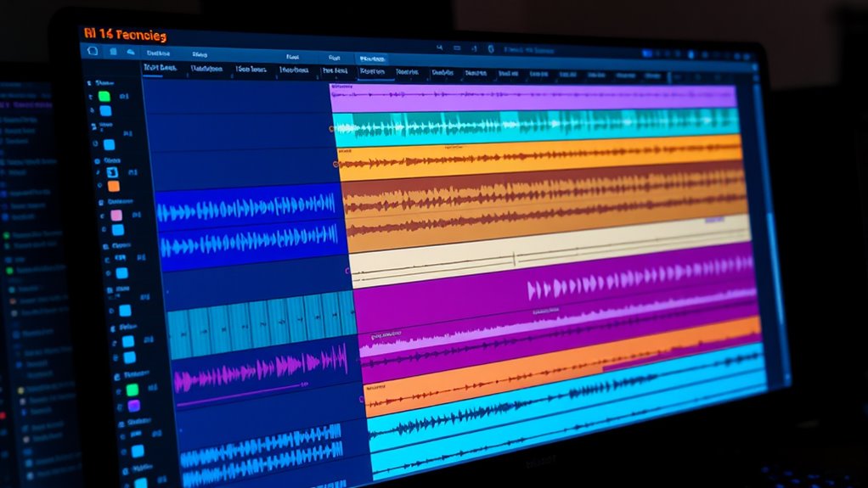Toggle the green button above the purple button

132,390
